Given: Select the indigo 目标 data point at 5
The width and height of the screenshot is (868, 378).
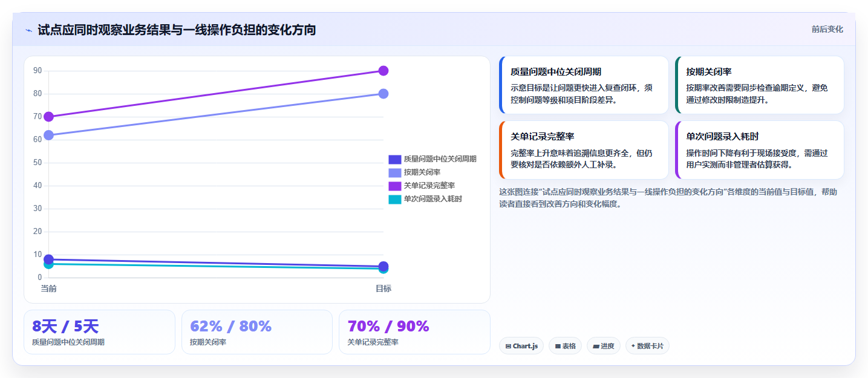Looking at the screenshot, I should [x=383, y=266].
